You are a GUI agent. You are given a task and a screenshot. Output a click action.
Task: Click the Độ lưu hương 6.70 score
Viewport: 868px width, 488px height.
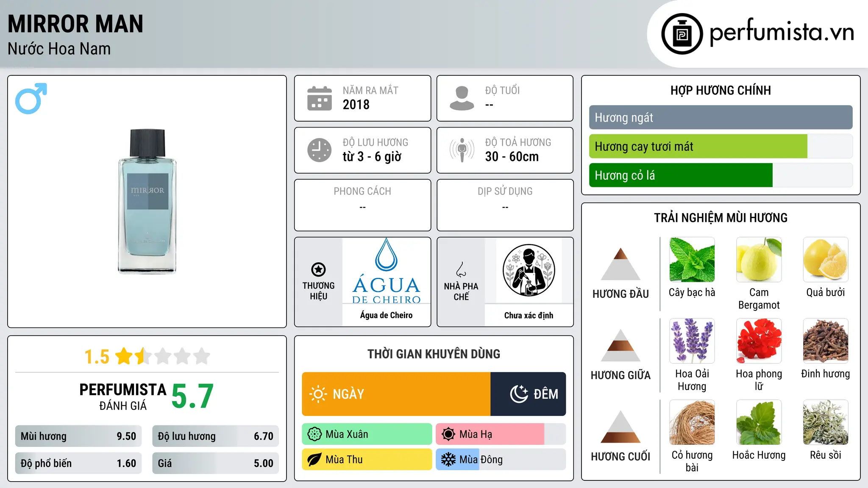coord(215,436)
